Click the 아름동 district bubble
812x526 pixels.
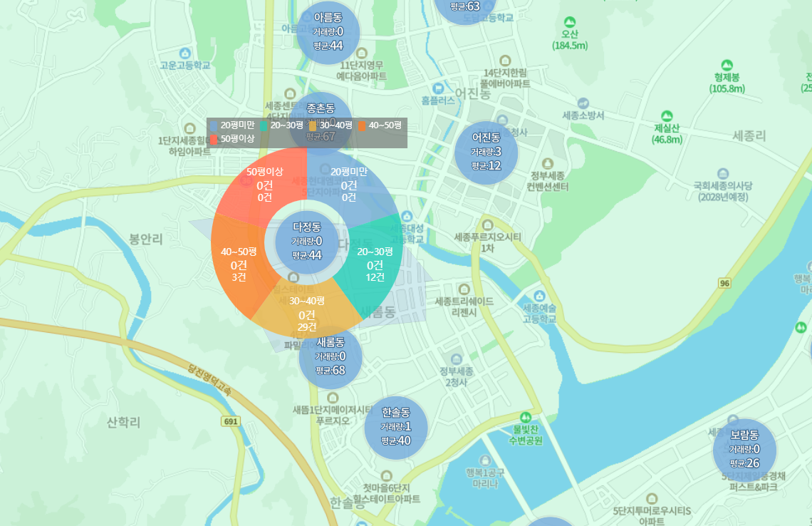(x=328, y=32)
